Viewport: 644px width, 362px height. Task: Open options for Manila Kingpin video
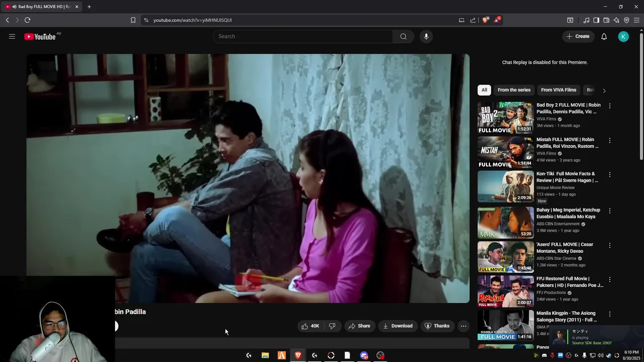[609, 314]
